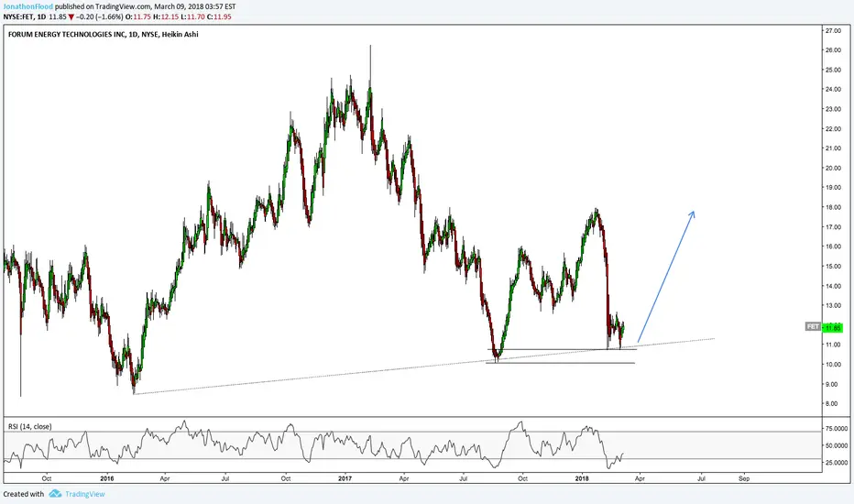This screenshot has width=854, height=504.
Task: Click the Sep label on time axis
Action: pos(744,479)
